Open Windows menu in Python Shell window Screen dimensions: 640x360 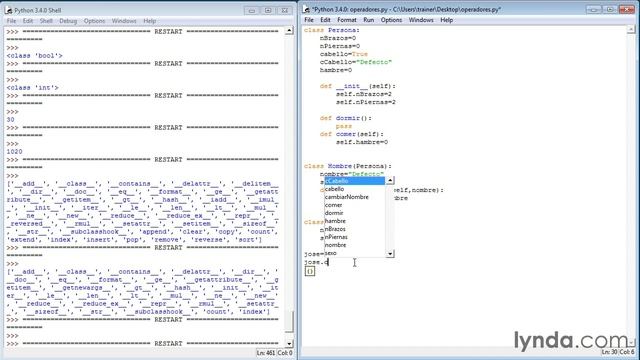coord(124,21)
